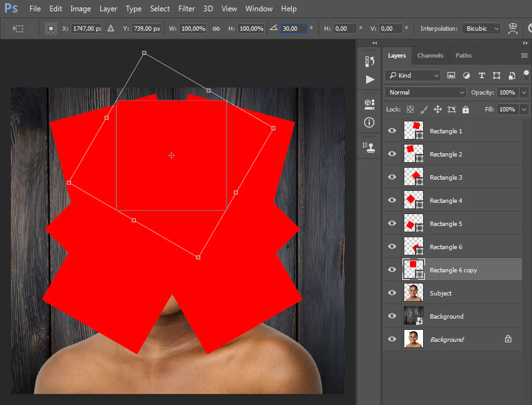Image resolution: width=532 pixels, height=405 pixels.
Task: Filter layers by adjustment layers icon
Action: point(466,75)
